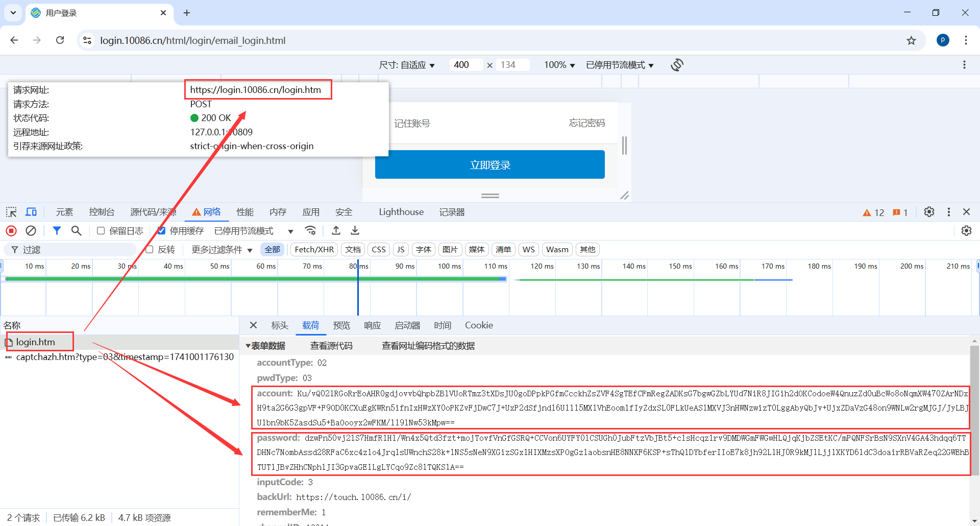Rotate the device viewport
This screenshot has height=526, width=980.
[677, 65]
